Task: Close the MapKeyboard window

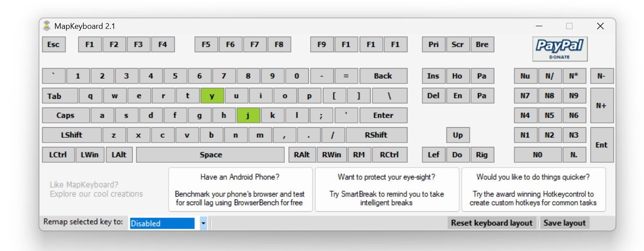Action: point(600,26)
